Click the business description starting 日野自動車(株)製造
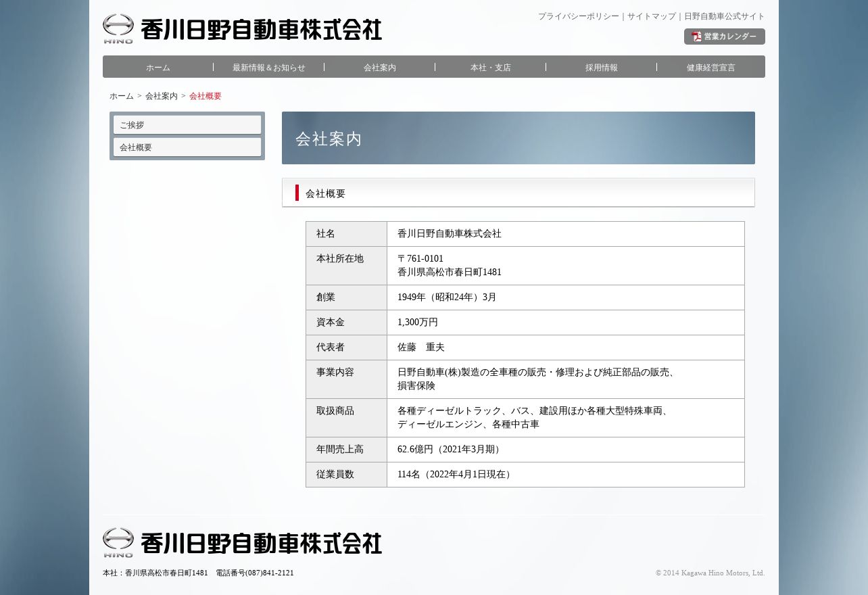 pos(537,379)
